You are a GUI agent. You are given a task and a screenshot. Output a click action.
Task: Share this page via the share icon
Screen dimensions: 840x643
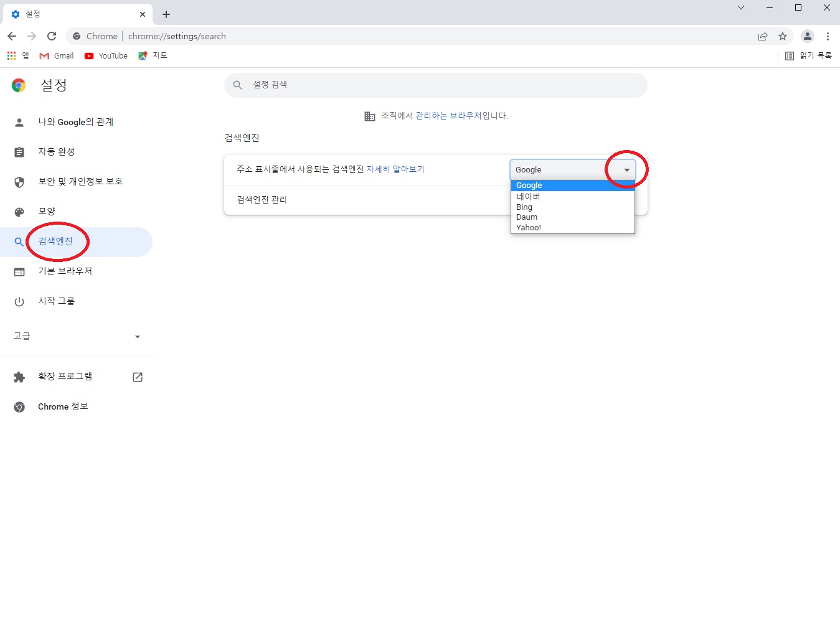(x=763, y=36)
